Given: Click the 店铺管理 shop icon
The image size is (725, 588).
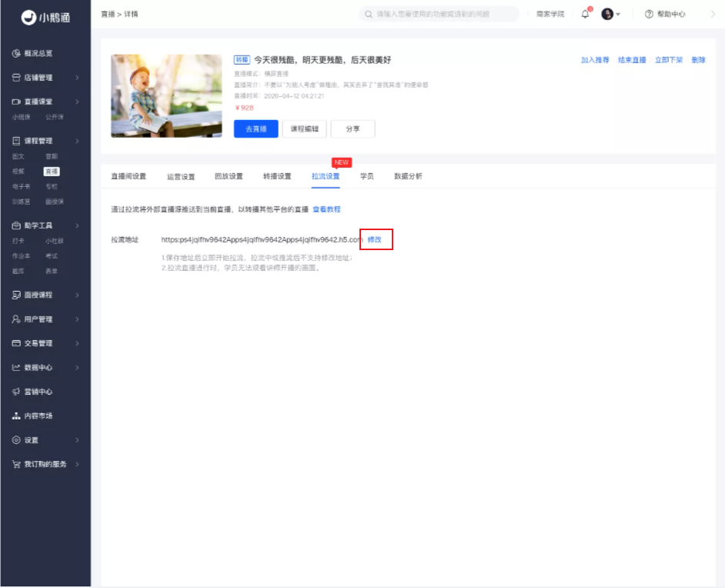Looking at the screenshot, I should (x=16, y=77).
